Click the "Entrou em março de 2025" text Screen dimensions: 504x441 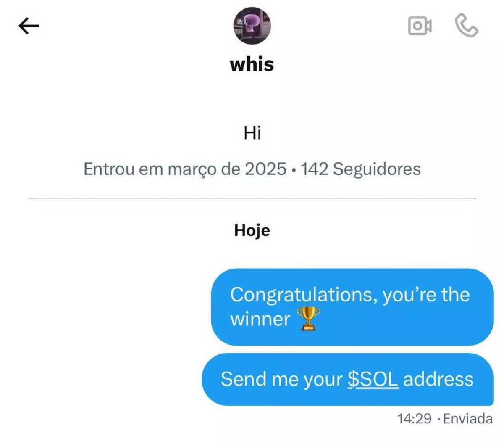point(185,169)
